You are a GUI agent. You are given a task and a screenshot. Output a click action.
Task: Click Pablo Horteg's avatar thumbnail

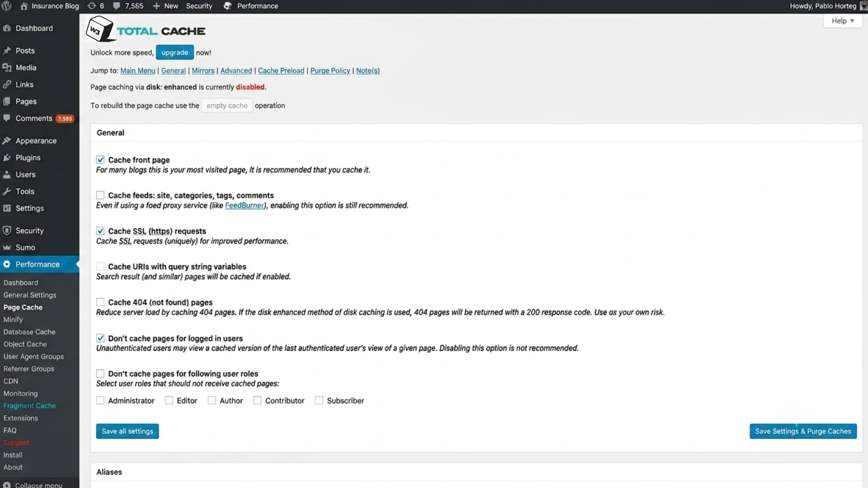pyautogui.click(x=863, y=6)
